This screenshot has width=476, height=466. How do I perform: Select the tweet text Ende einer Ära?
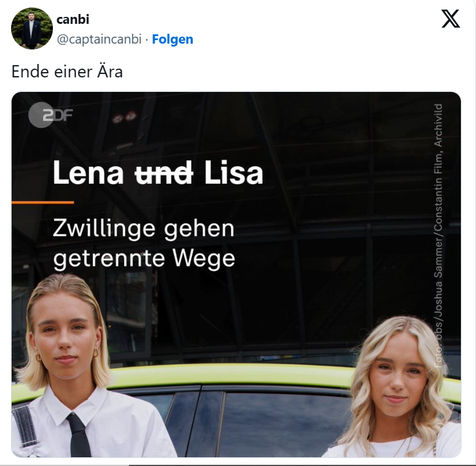[x=67, y=72]
